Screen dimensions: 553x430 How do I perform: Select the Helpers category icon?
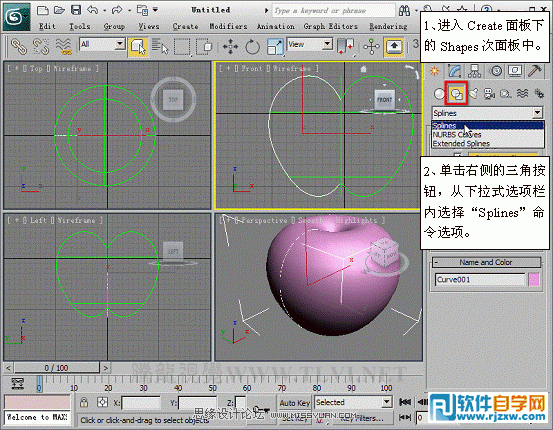pos(506,93)
